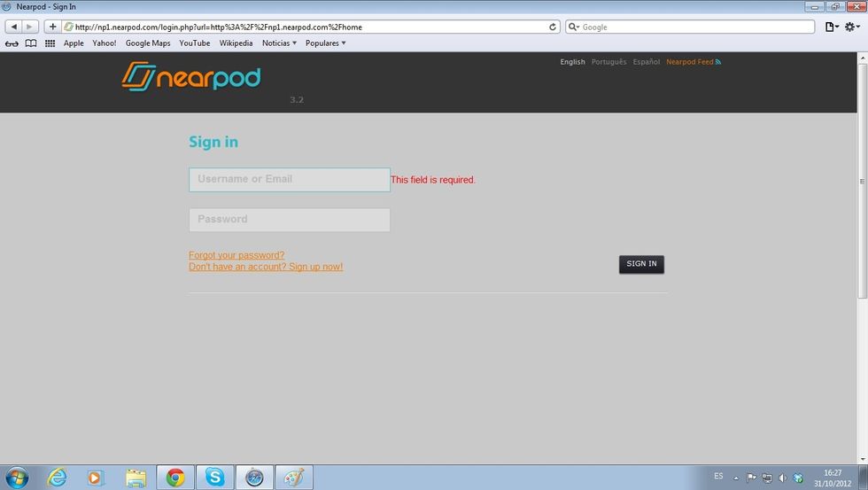
Task: Switch language to Português
Action: point(609,62)
